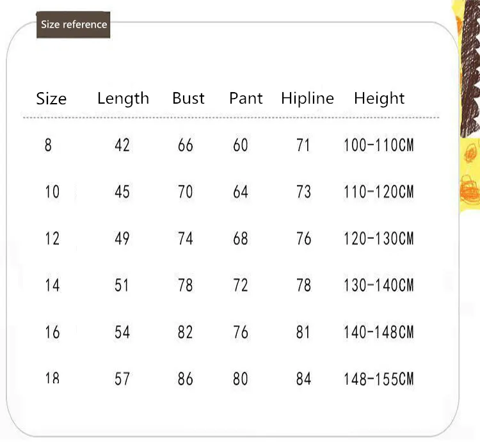Select bust value 86
480x448 pixels.
click(185, 379)
